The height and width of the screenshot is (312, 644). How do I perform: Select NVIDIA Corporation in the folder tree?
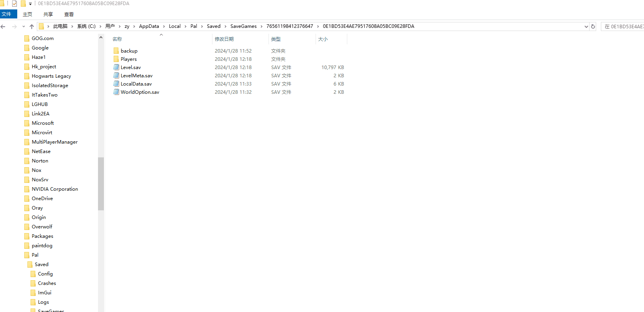click(x=54, y=189)
